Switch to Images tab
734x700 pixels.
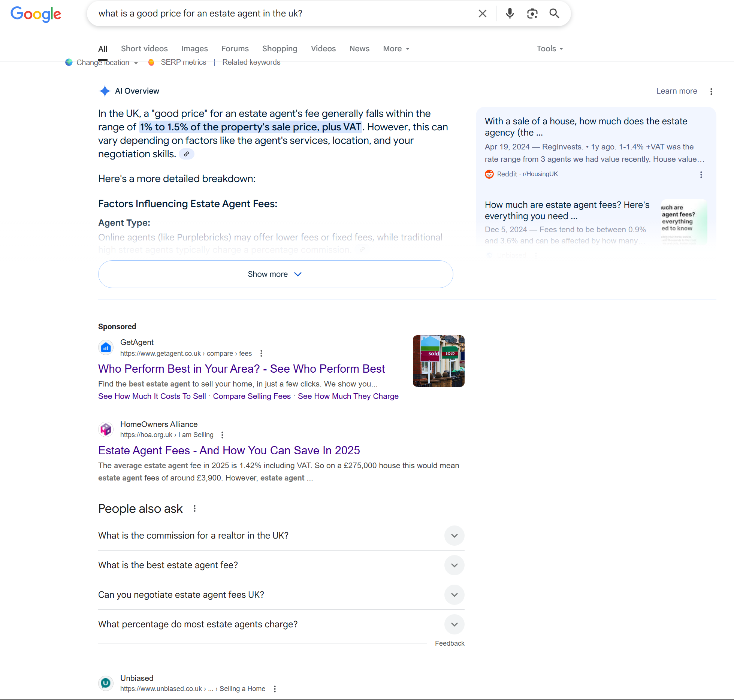click(194, 49)
